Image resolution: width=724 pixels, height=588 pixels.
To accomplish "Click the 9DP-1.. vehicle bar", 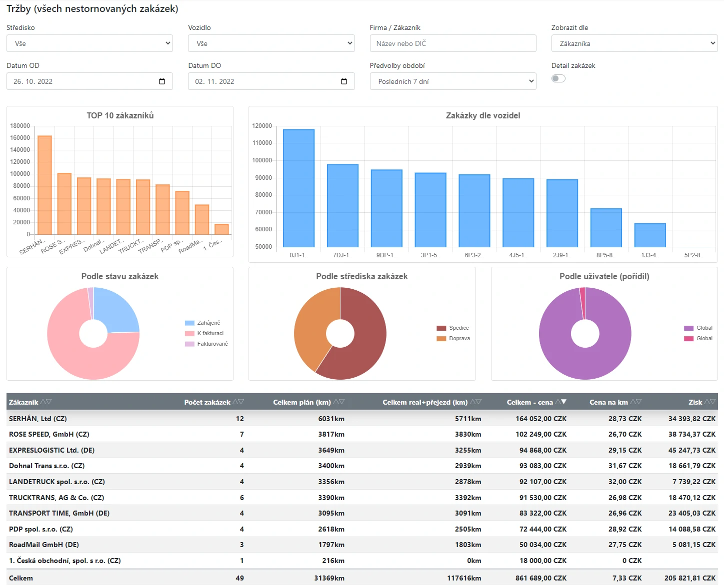I will [386, 208].
